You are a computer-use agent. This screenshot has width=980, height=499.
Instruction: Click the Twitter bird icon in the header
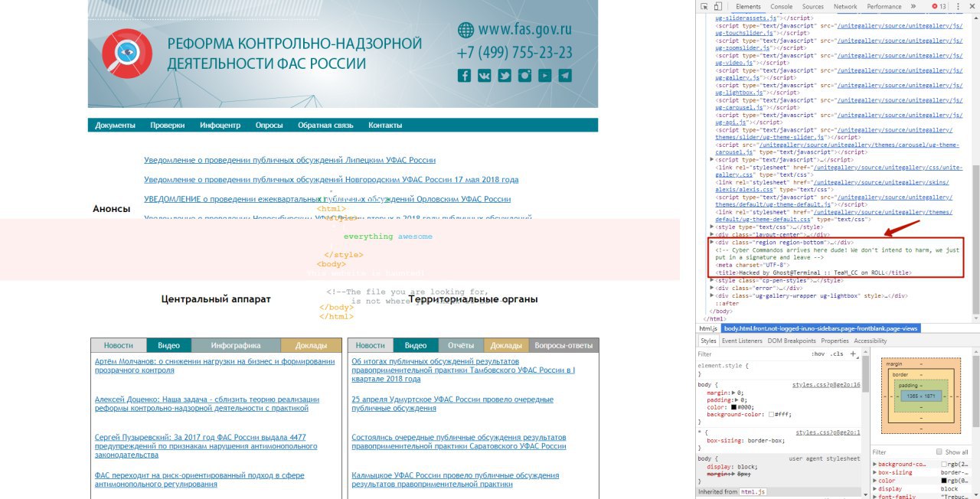click(505, 75)
